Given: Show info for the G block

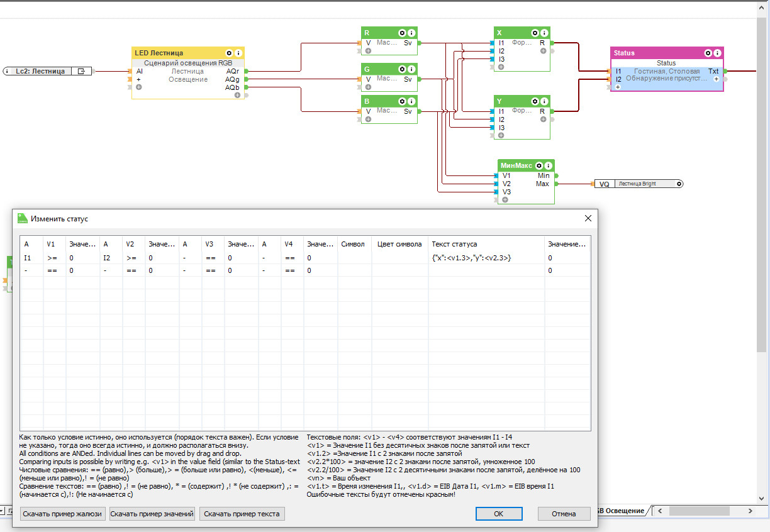Looking at the screenshot, I should [411, 69].
